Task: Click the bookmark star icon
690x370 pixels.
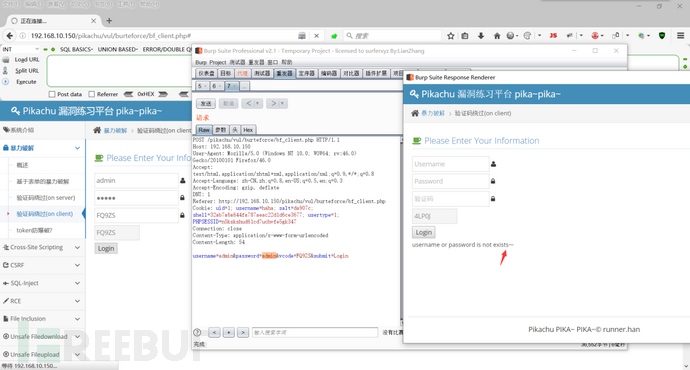Action: (x=451, y=36)
